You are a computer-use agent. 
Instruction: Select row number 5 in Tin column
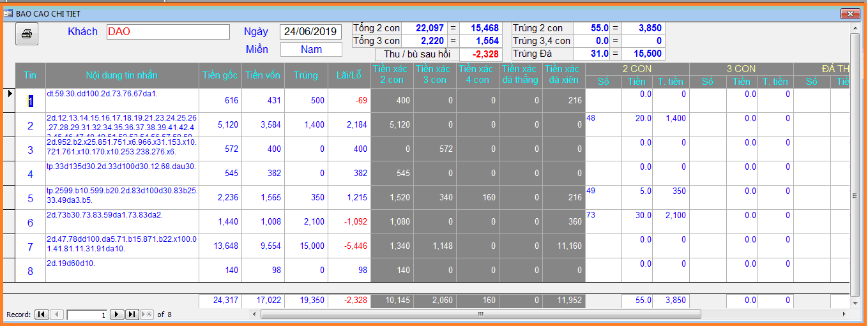coord(30,198)
